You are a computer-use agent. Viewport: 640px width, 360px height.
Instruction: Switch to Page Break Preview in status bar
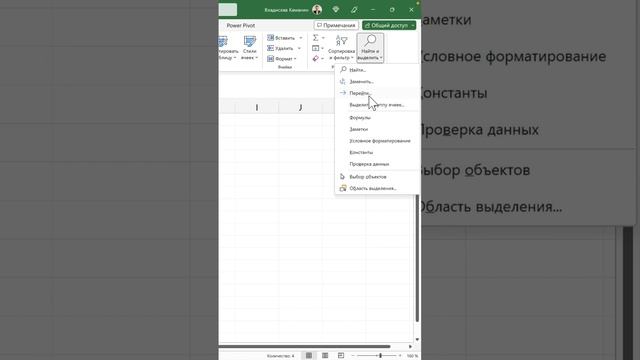tap(341, 356)
